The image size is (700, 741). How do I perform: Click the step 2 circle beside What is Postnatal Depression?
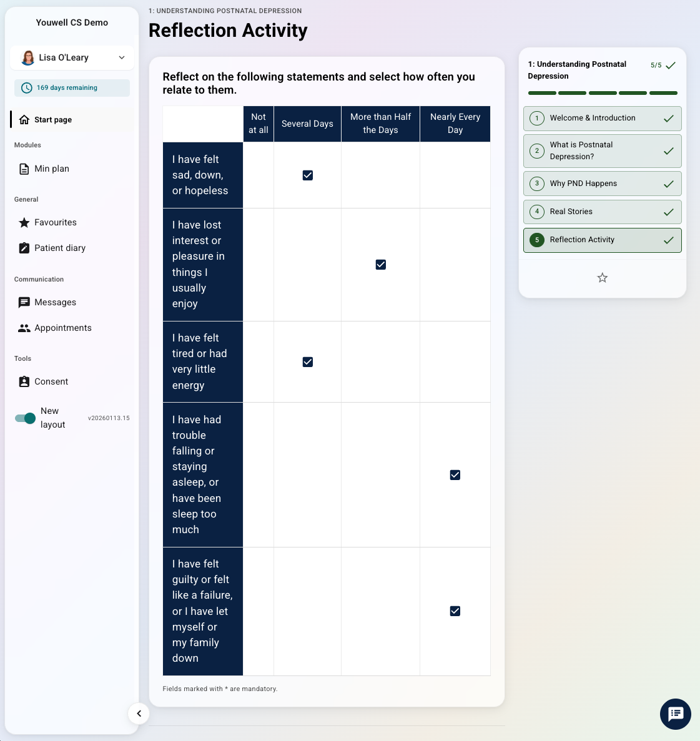click(x=537, y=151)
